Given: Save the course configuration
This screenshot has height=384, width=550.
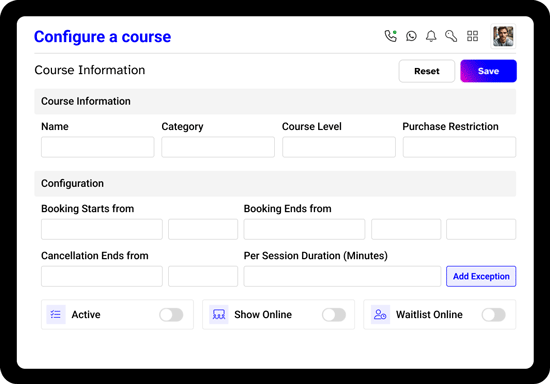Looking at the screenshot, I should pos(488,71).
